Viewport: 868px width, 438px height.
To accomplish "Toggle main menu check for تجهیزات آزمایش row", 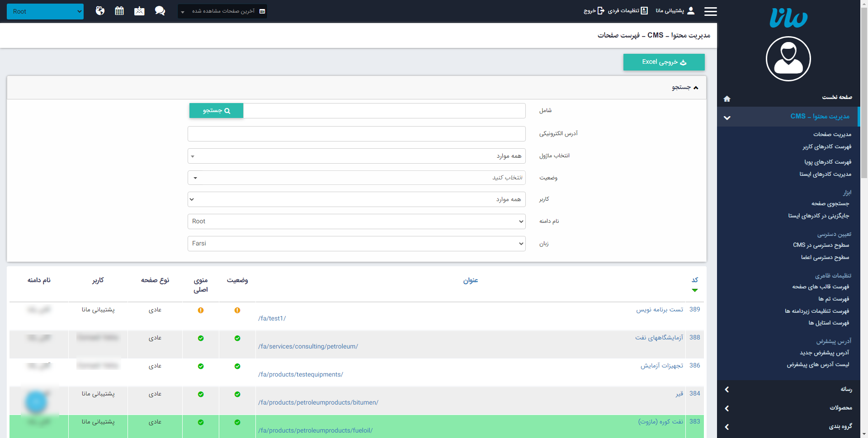I will [201, 366].
